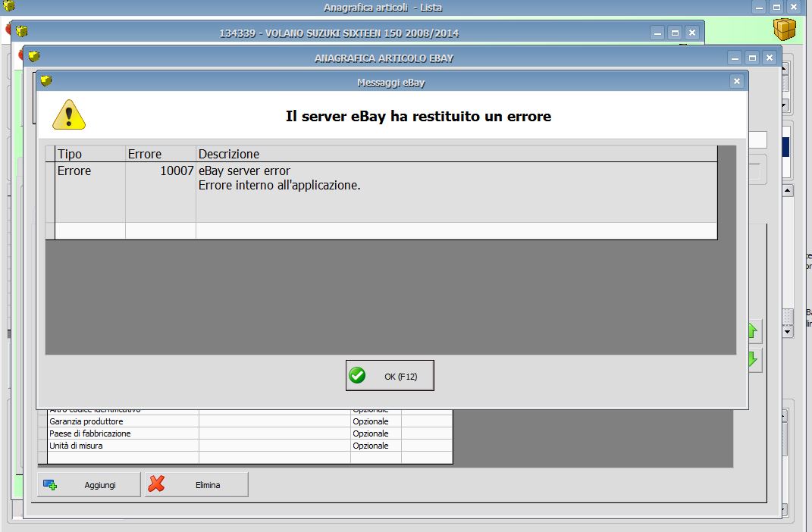Click the red X icon on Elimina
The image size is (812, 532).
pyautogui.click(x=156, y=483)
